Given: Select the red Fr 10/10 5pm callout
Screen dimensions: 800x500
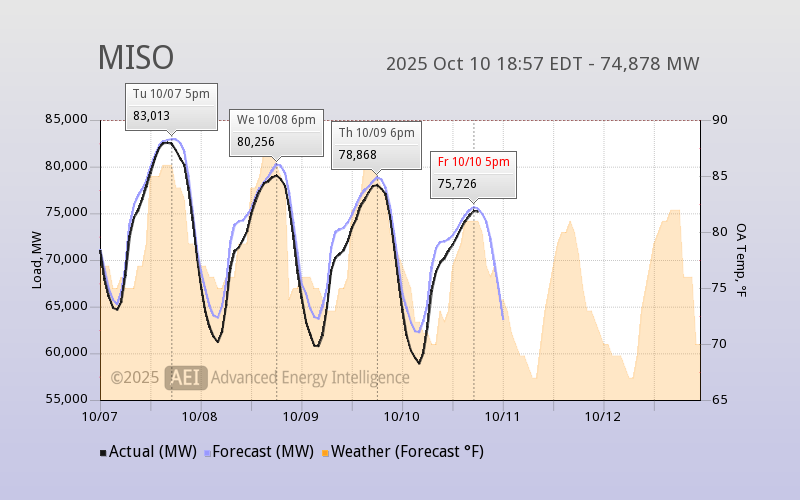Looking at the screenshot, I should pyautogui.click(x=473, y=172).
